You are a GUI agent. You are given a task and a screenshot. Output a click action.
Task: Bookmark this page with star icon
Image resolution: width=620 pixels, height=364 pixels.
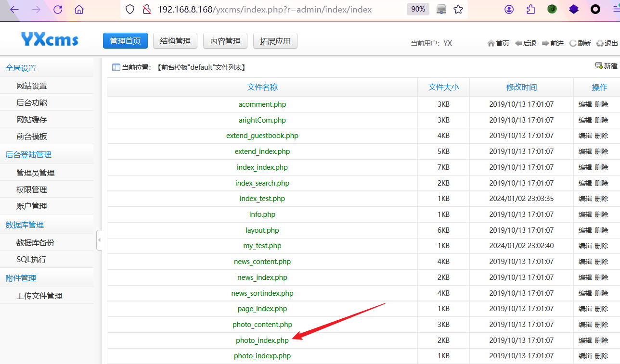458,9
